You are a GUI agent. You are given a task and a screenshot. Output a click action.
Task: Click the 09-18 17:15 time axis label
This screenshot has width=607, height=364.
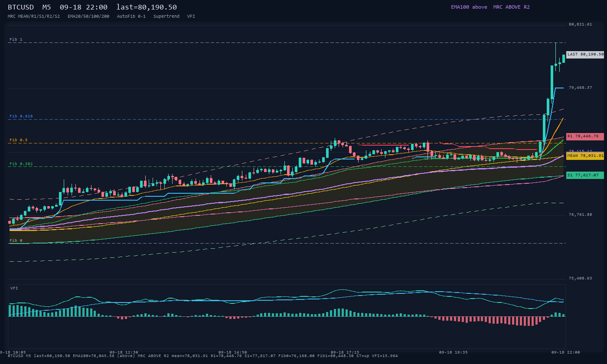[x=345, y=352]
